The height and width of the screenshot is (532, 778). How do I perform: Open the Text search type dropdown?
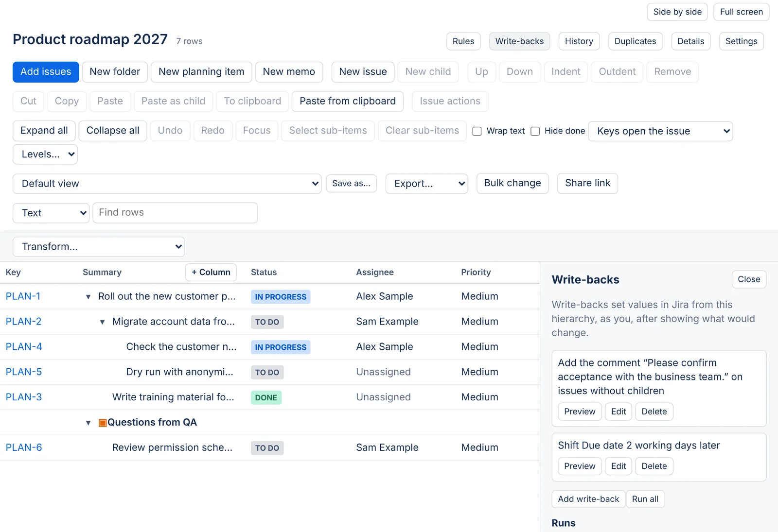point(51,213)
